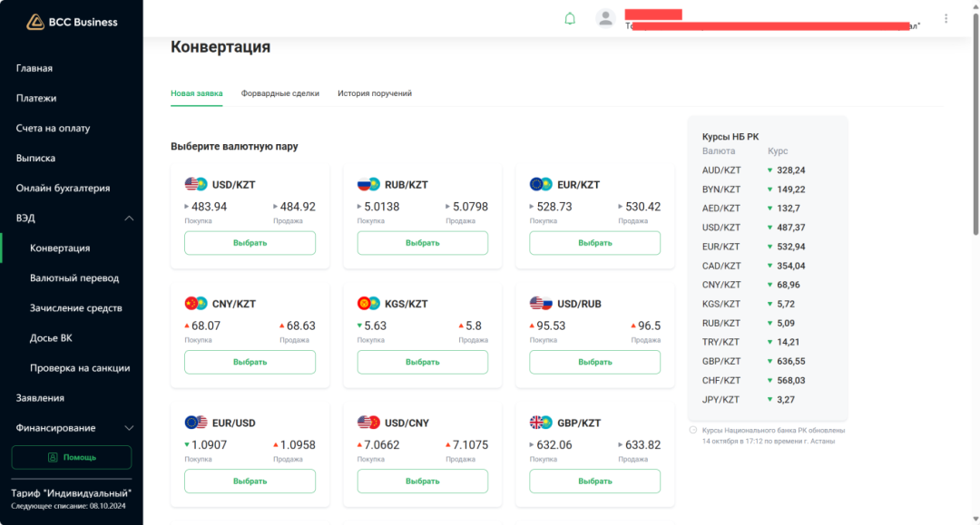Go to Проверка на санкции page
The width and height of the screenshot is (980, 525).
tap(80, 368)
